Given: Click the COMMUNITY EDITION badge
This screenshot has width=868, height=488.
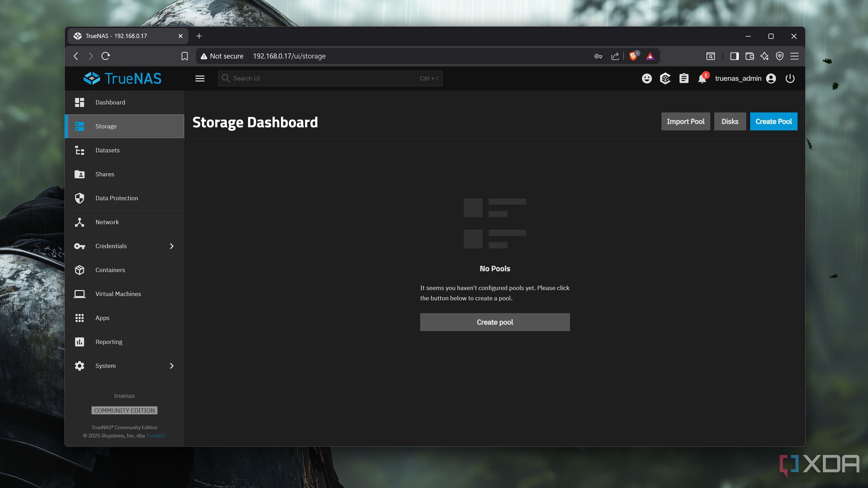Looking at the screenshot, I should pyautogui.click(x=124, y=410).
